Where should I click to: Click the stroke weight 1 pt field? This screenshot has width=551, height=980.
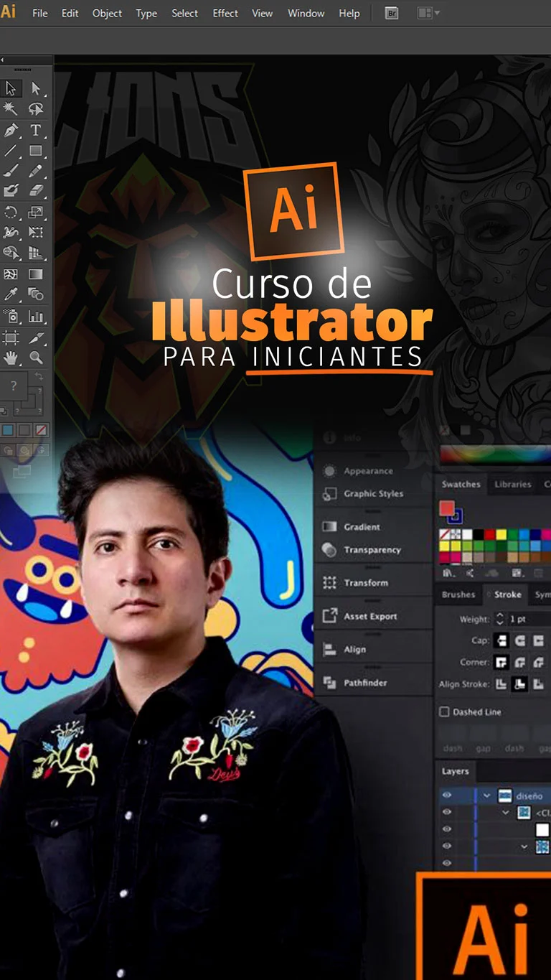(529, 618)
